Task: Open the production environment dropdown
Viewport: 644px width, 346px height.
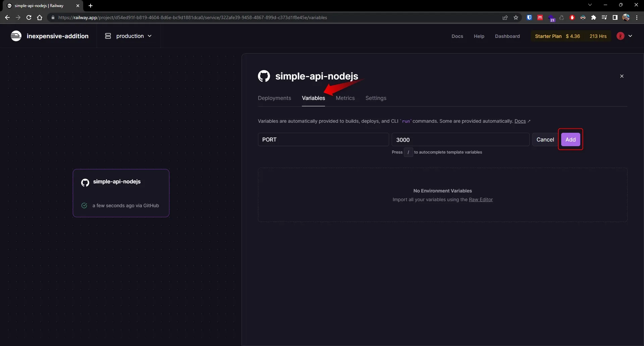Action: (128, 36)
